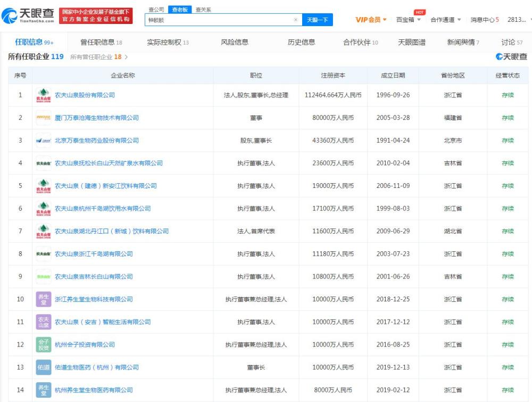This screenshot has height=402, width=532.
Task: Open the 养生堂 icon for 杭州养生堂生物医药有限公司
Action: [x=44, y=390]
